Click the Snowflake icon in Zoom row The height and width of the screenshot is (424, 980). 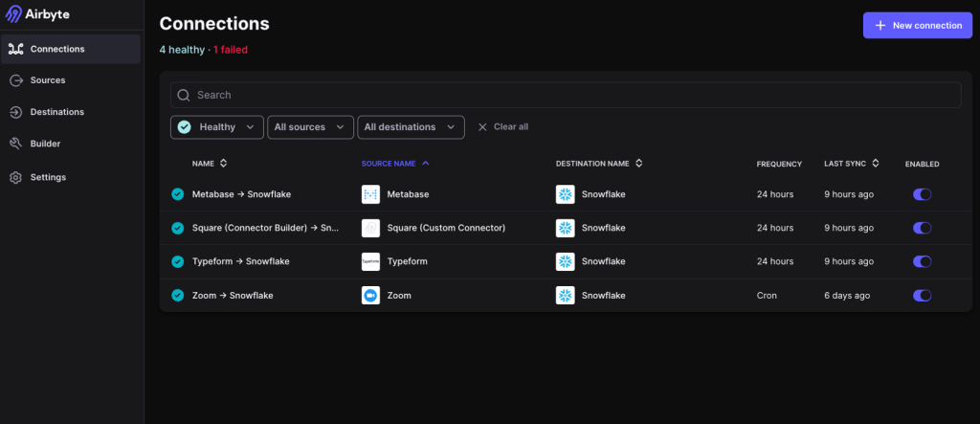(x=565, y=295)
